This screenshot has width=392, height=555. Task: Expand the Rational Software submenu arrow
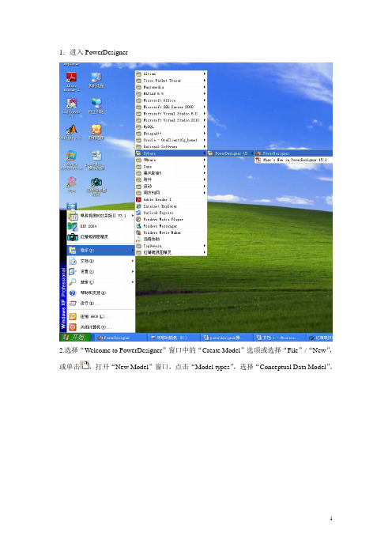click(205, 146)
